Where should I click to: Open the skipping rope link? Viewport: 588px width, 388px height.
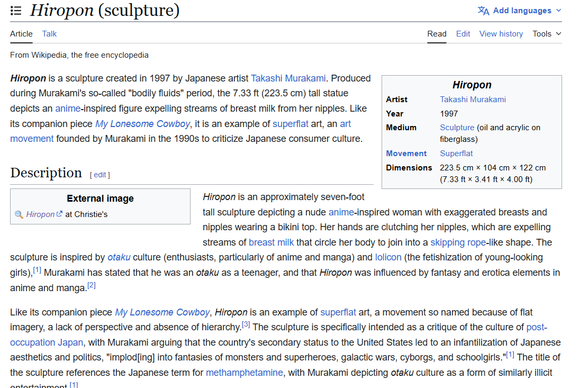coord(458,242)
